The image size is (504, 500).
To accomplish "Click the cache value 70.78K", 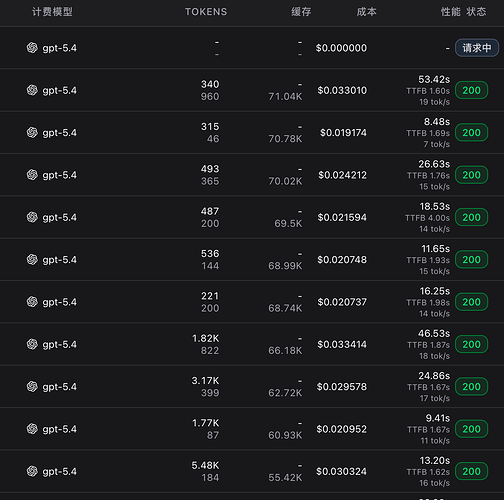I will click(285, 139).
